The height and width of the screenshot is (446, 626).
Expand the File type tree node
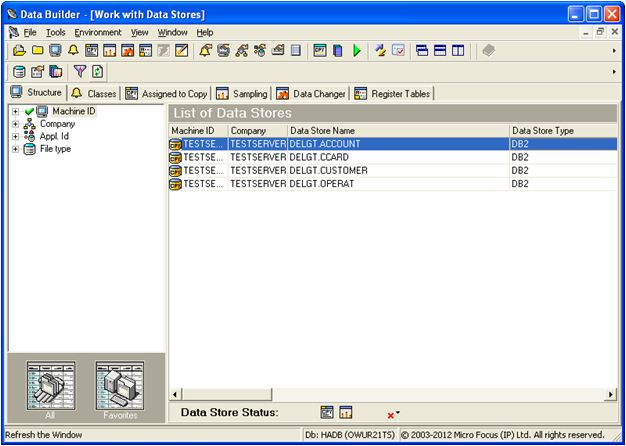(x=15, y=149)
